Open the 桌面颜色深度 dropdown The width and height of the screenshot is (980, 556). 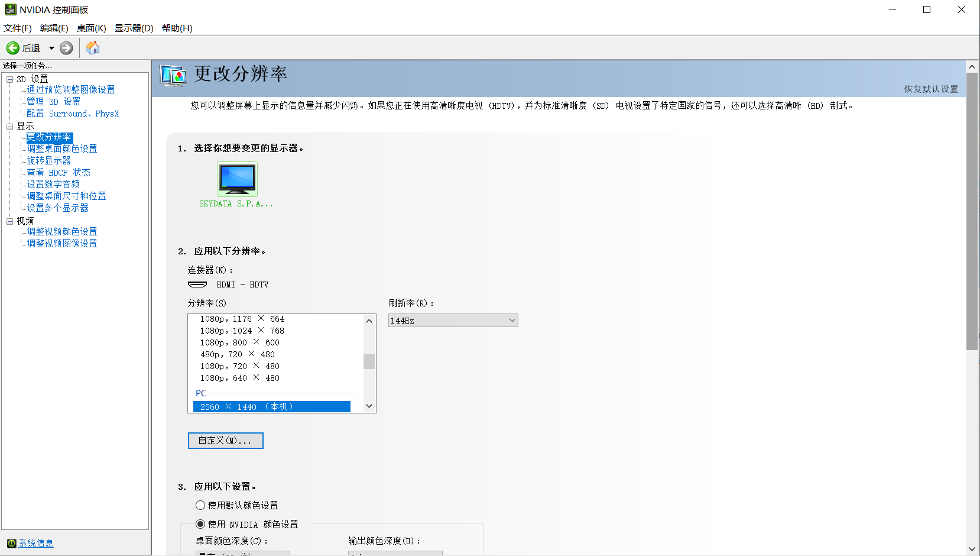243,553
